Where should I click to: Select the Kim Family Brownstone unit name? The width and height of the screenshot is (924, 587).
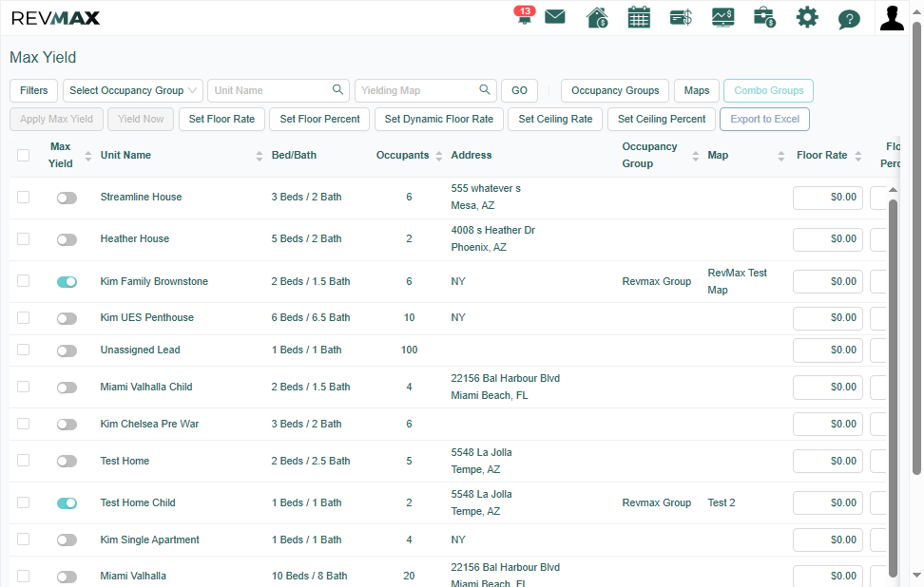point(154,281)
